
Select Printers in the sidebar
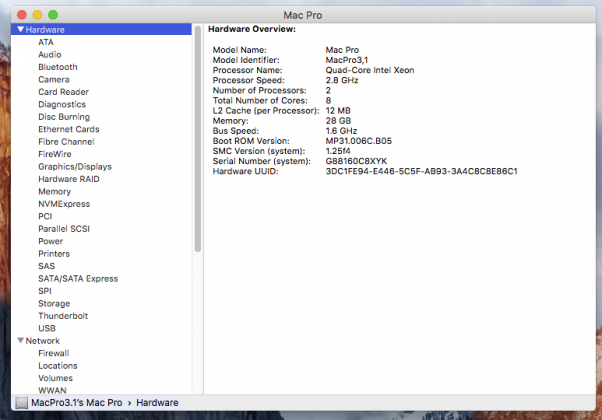point(54,254)
